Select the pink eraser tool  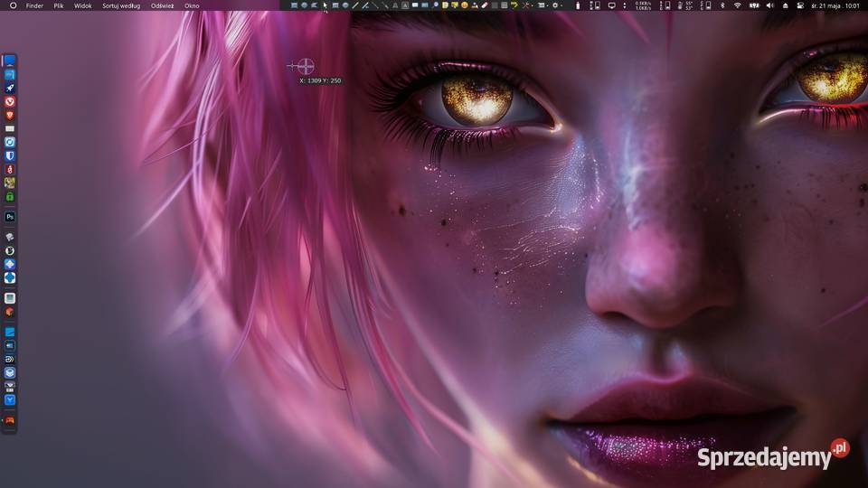pyautogui.click(x=485, y=5)
